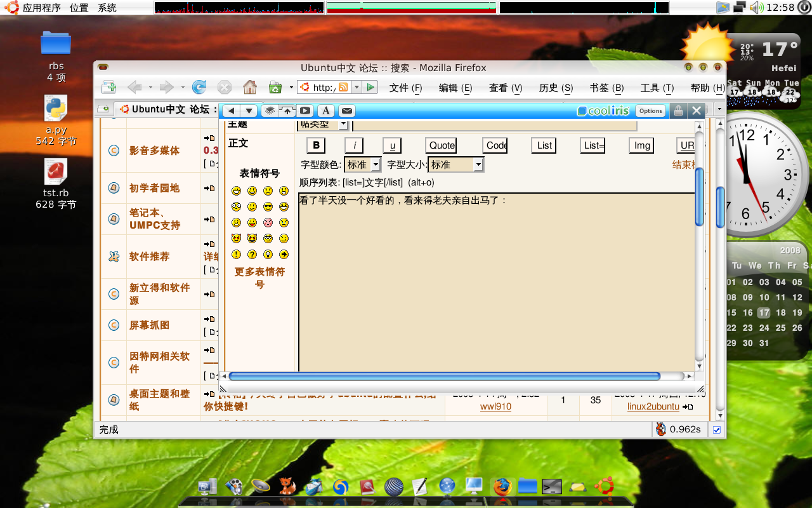Open the 工具 (T) menu
The height and width of the screenshot is (508, 812).
(x=657, y=88)
